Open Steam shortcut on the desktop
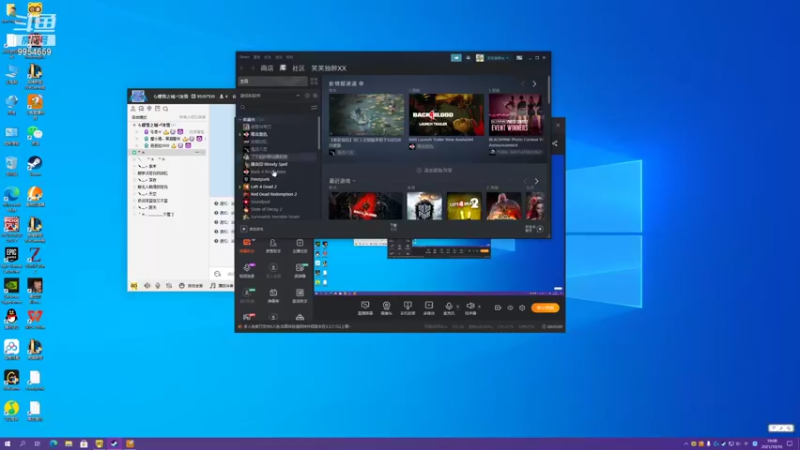This screenshot has width=800, height=450. coord(35,166)
